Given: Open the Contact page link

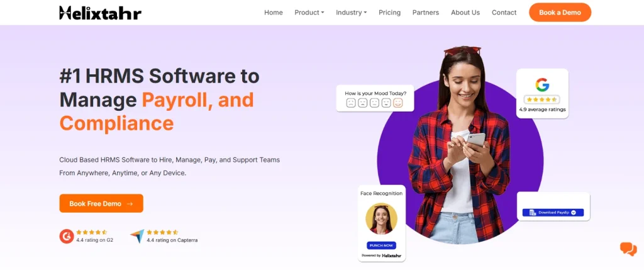Looking at the screenshot, I should point(504,13).
